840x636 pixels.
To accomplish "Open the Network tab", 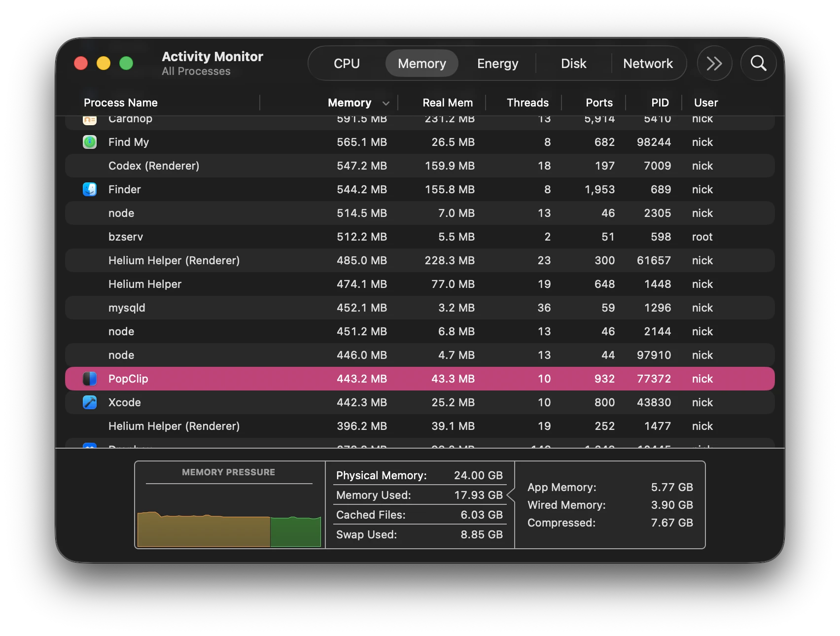I will (648, 63).
